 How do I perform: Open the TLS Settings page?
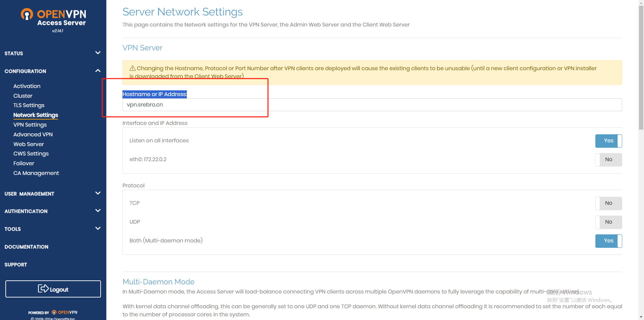click(x=29, y=105)
